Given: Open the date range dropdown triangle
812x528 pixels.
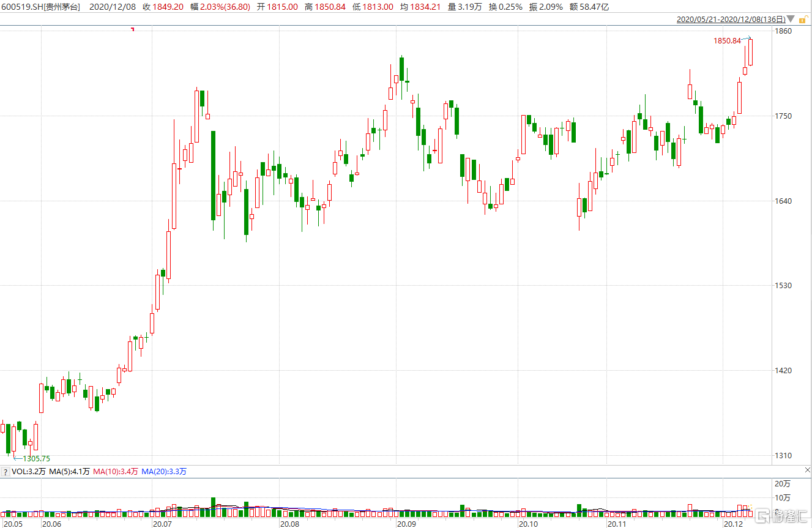Looking at the screenshot, I should point(791,19).
